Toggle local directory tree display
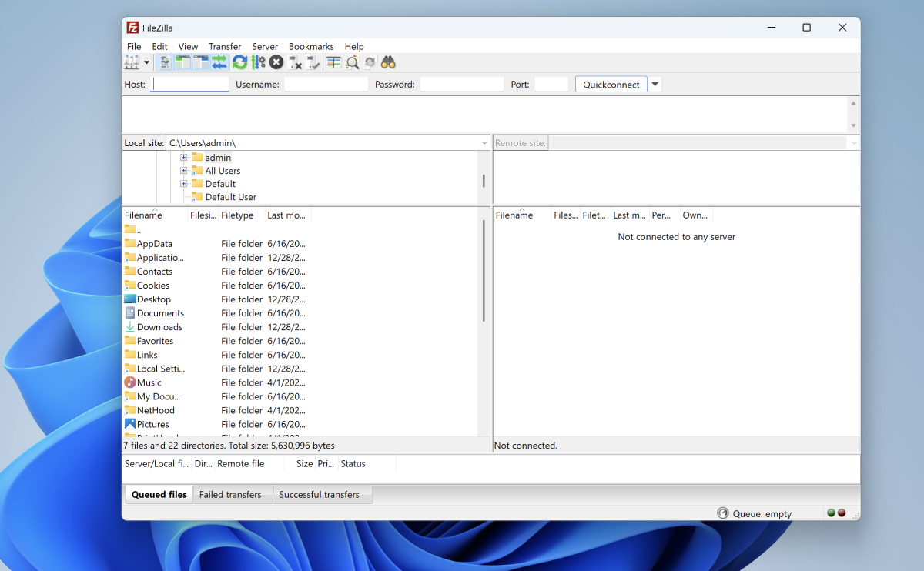The image size is (924, 571). [x=183, y=62]
